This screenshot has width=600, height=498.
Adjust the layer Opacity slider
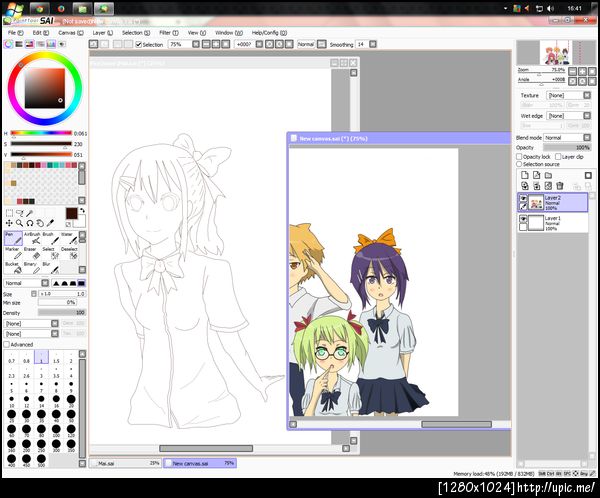pos(567,147)
